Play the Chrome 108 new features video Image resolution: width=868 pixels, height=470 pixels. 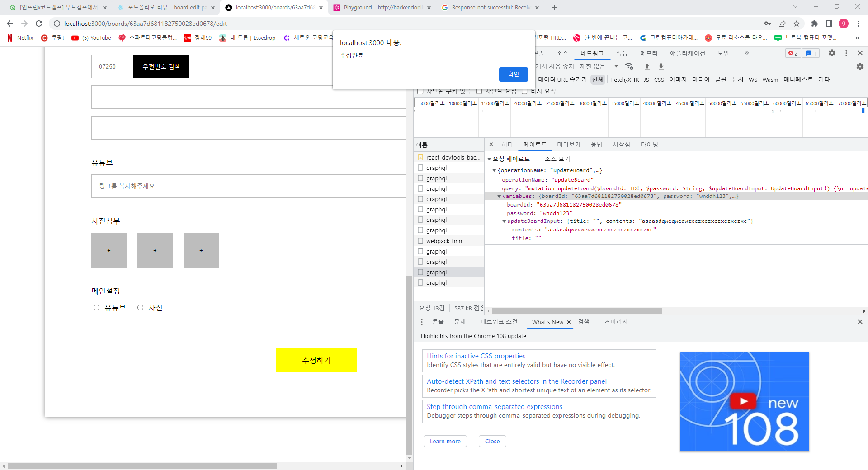743,401
